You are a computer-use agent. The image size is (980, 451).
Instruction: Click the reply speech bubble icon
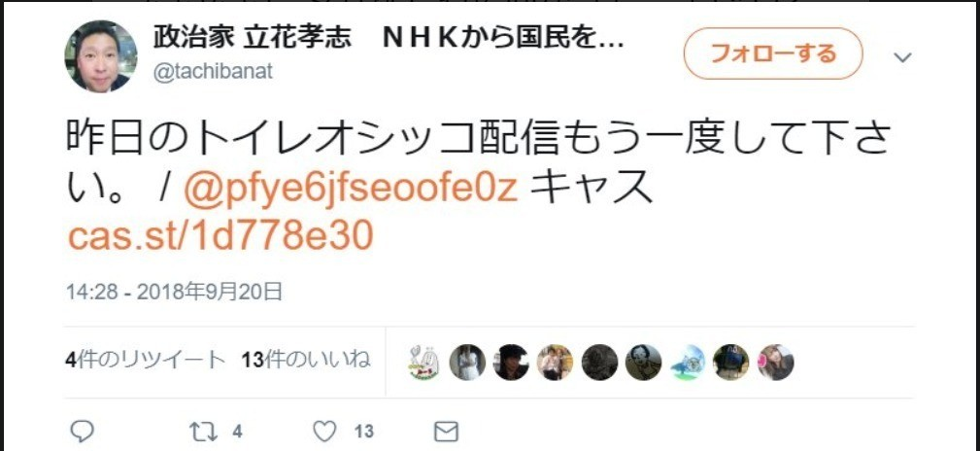coord(82,431)
